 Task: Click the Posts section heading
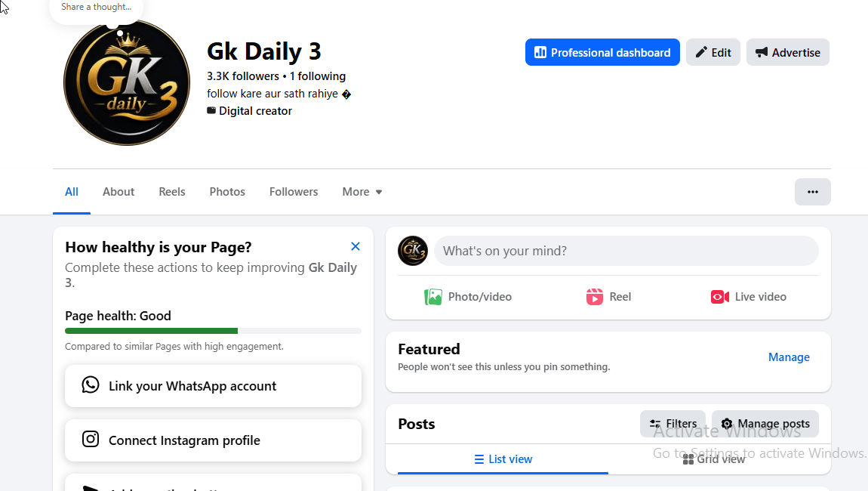click(417, 424)
